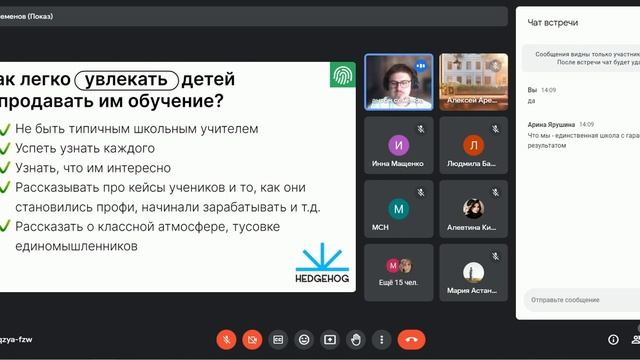Select Алексей Аре... participant tile
640x360 pixels.
tap(473, 82)
